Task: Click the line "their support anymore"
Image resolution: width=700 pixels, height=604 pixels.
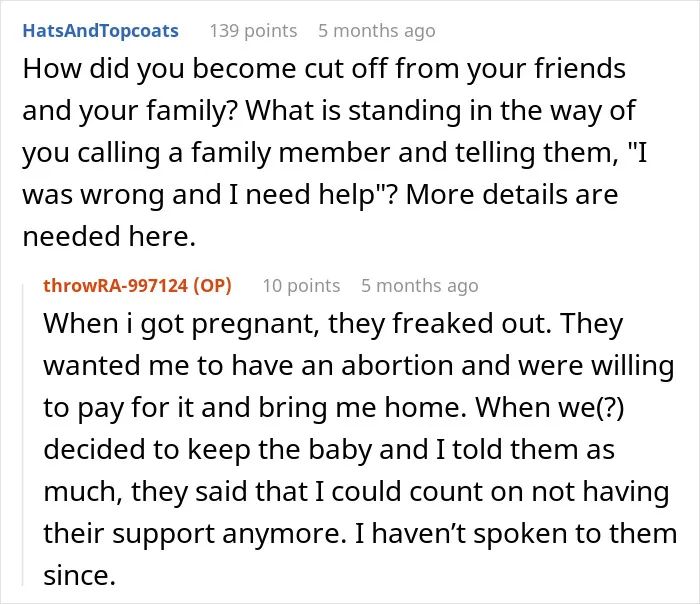Action: (360, 534)
